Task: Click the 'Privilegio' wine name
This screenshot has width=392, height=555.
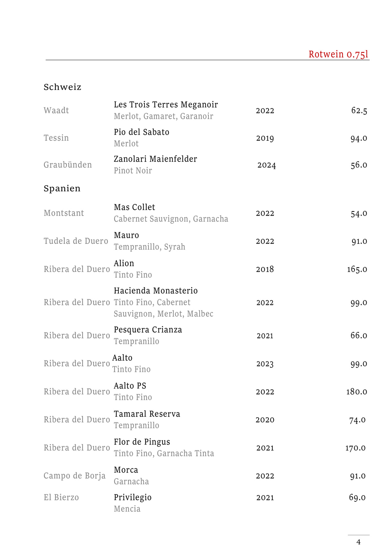Action: point(132,498)
